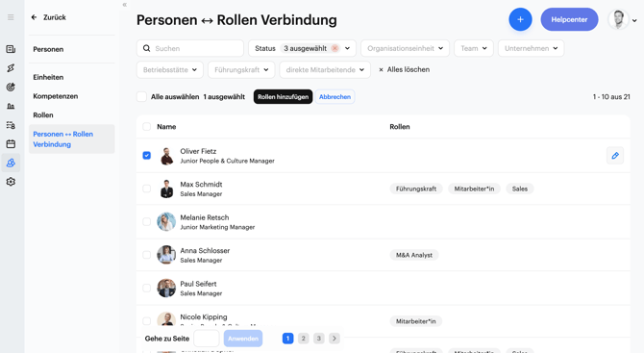Click the Abbrechen button
The height and width of the screenshot is (353, 644).
(334, 96)
